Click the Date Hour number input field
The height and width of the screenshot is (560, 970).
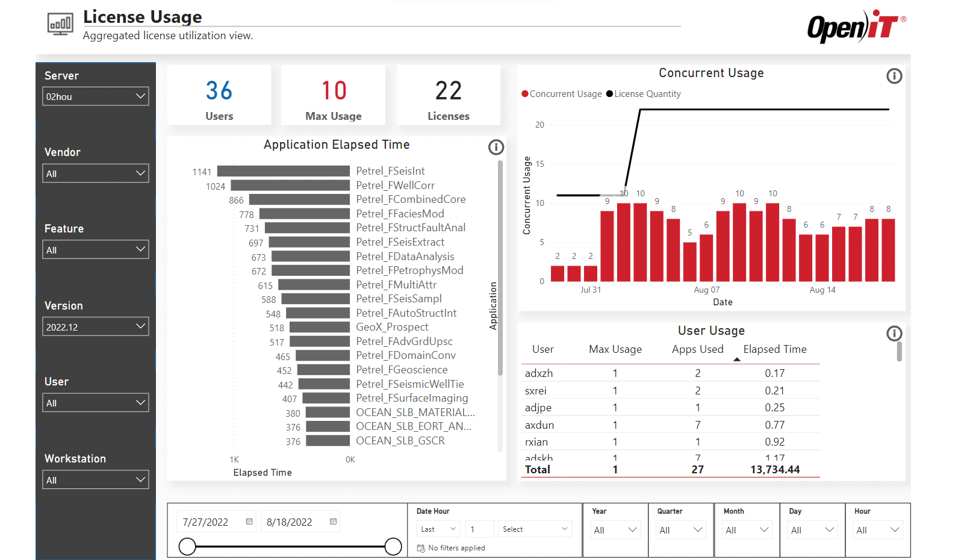tap(480, 529)
